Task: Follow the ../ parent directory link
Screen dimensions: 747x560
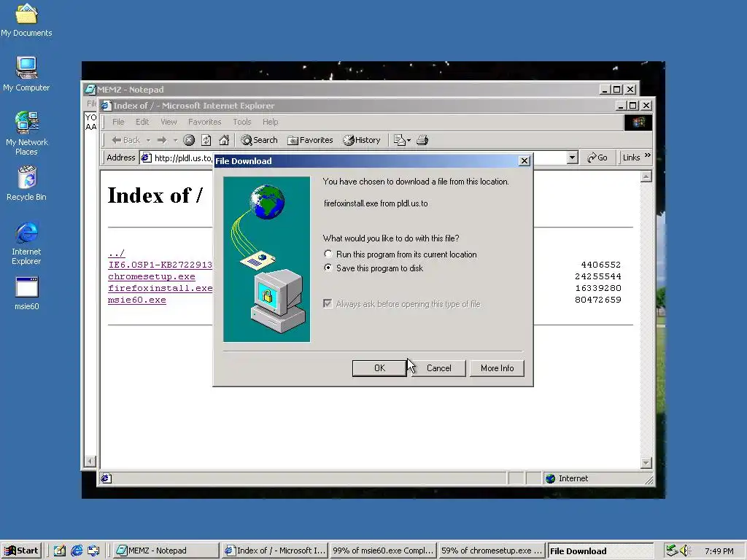Action: tap(117, 253)
